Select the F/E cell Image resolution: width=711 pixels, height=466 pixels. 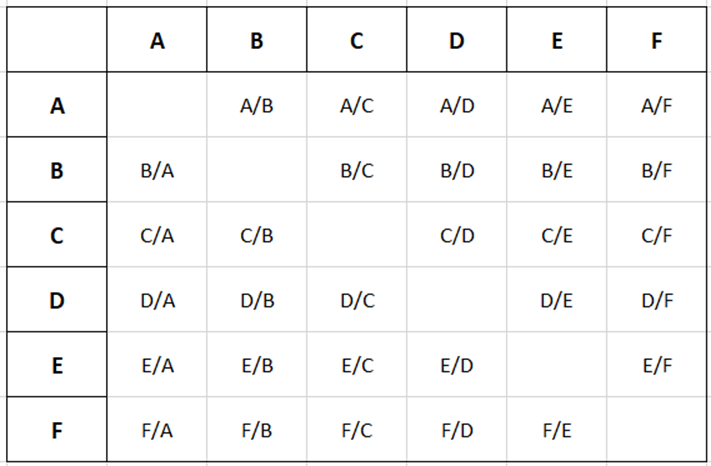pos(557,430)
